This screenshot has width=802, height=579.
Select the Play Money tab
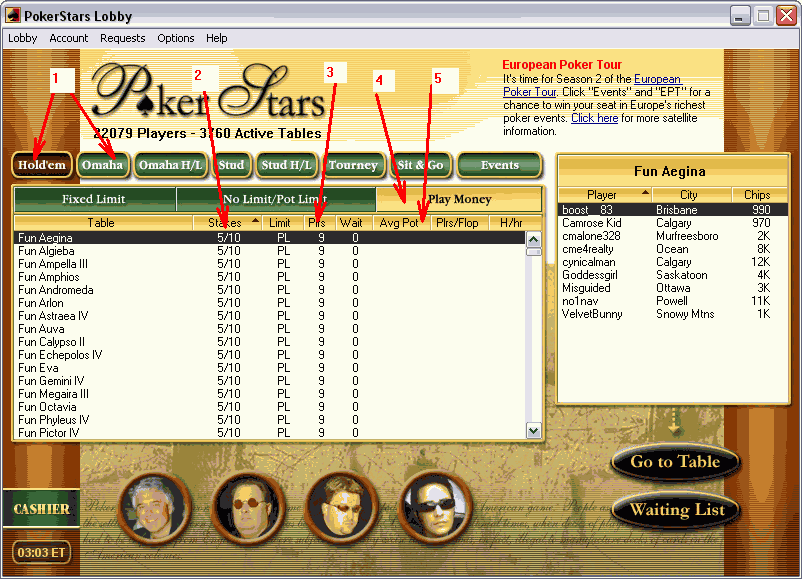(459, 199)
